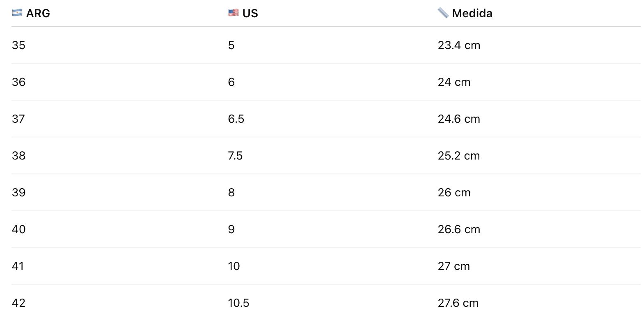This screenshot has height=324, width=644.
Task: Click US size 7.5 cell
Action: coord(236,155)
